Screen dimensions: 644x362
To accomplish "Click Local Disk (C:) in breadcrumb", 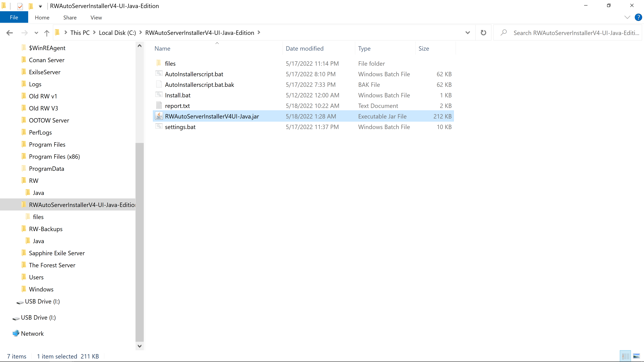I will pos(117,33).
